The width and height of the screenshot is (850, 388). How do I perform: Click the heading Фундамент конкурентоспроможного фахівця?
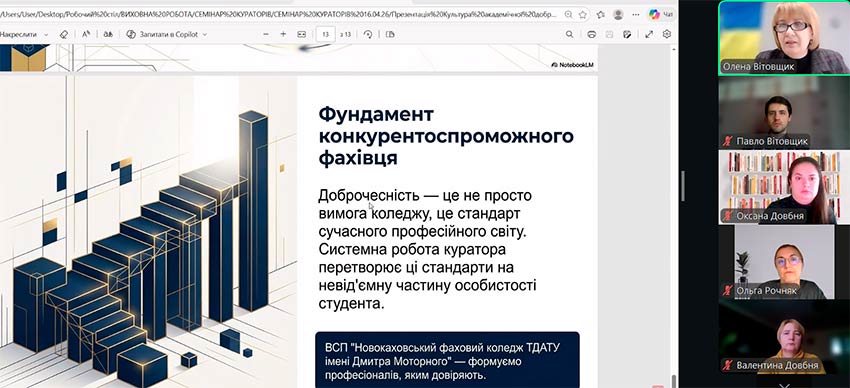[x=446, y=136]
